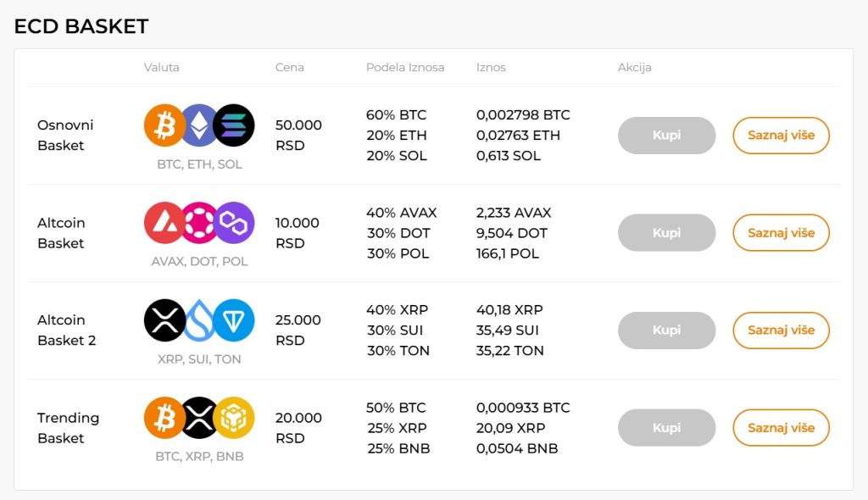
Task: Click the Ethereum icon in Osnovni Basket
Action: [x=200, y=125]
